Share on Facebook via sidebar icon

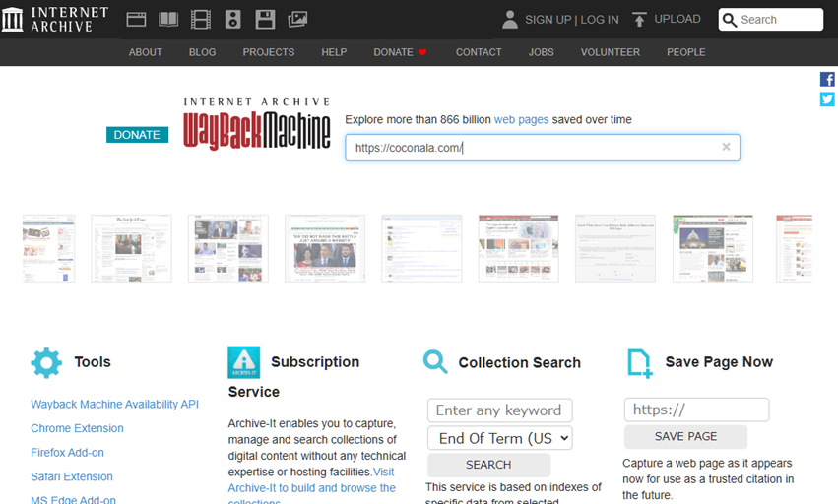[x=827, y=79]
